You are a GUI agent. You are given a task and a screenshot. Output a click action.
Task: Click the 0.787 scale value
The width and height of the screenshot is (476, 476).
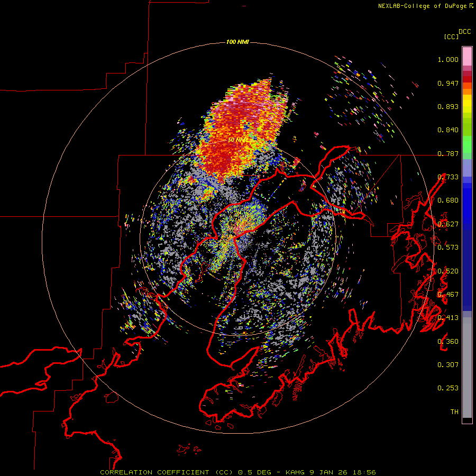(x=448, y=153)
